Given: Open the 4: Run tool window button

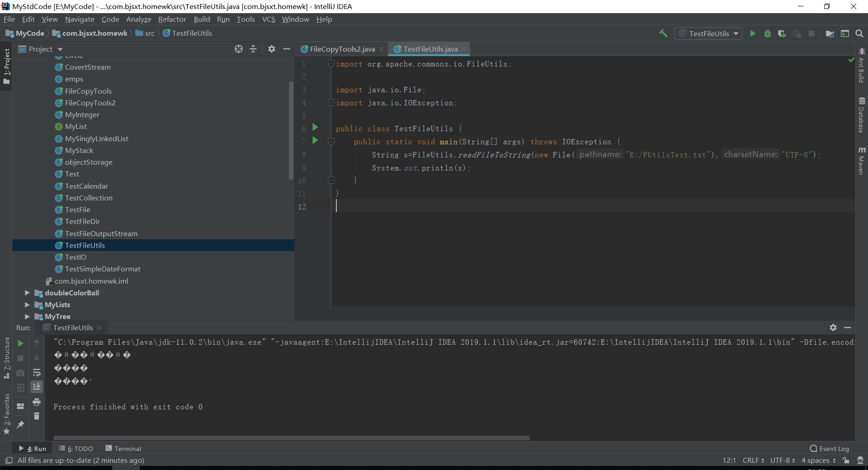Looking at the screenshot, I should [x=33, y=449].
